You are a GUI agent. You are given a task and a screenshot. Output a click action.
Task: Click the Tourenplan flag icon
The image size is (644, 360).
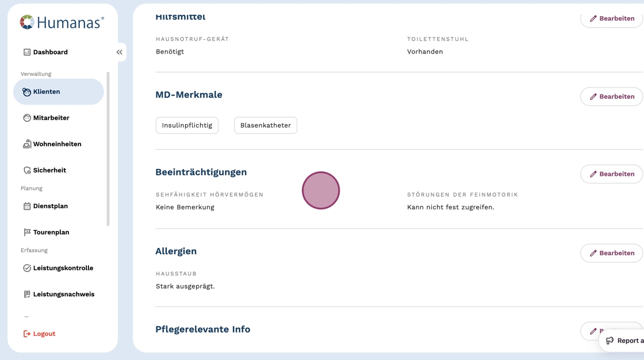click(x=27, y=232)
